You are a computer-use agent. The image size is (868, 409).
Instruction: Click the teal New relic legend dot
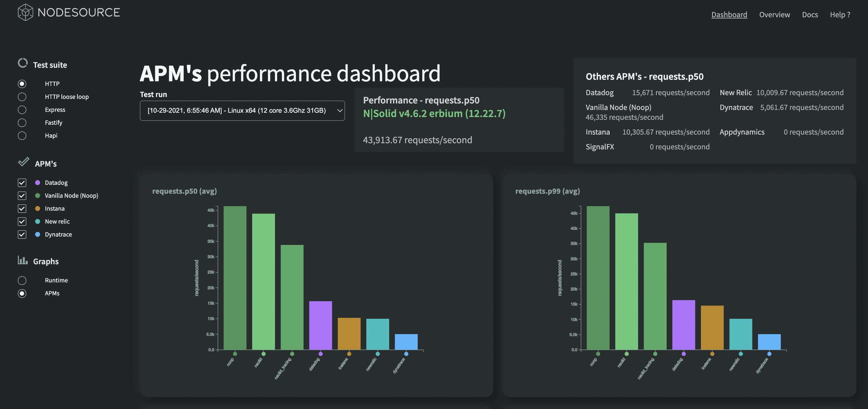tap(37, 221)
